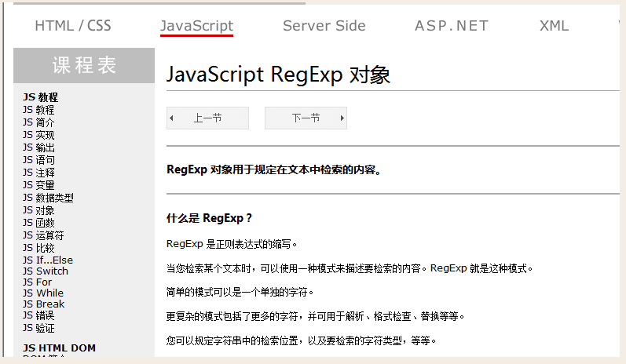Open JS 数据类型 lesson
This screenshot has height=364, width=626.
pos(48,198)
